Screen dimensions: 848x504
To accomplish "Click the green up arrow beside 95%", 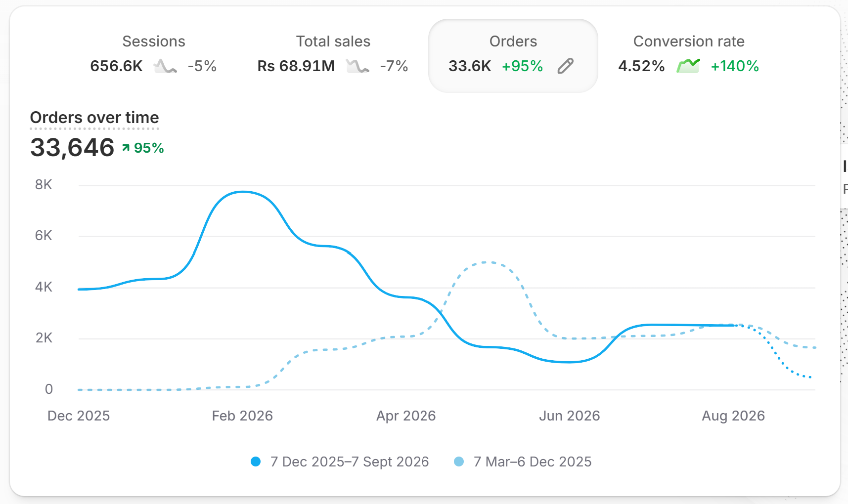I will click(126, 148).
